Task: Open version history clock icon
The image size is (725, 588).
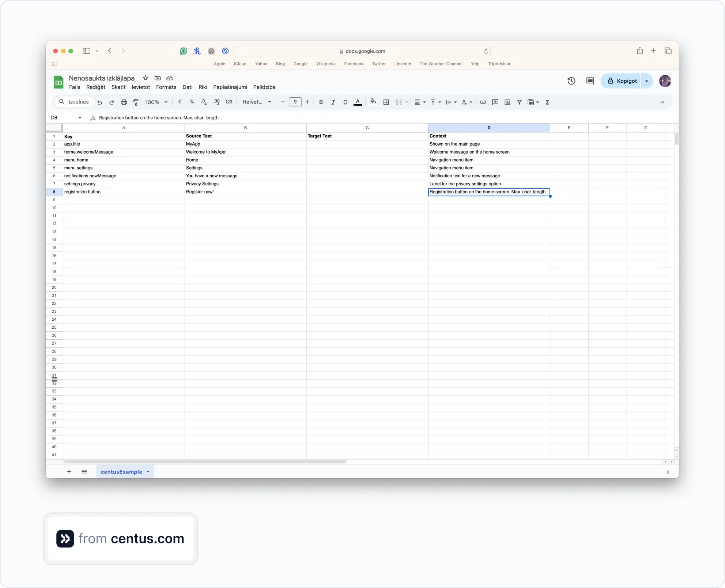Action: click(571, 81)
